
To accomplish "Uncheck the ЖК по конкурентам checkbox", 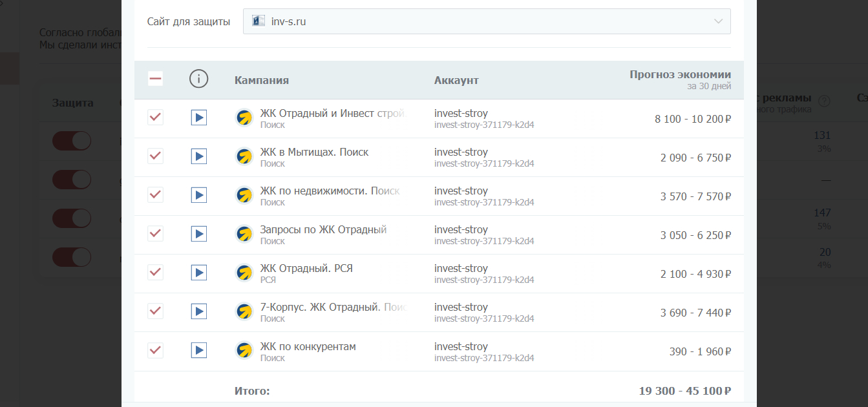I will click(x=156, y=351).
